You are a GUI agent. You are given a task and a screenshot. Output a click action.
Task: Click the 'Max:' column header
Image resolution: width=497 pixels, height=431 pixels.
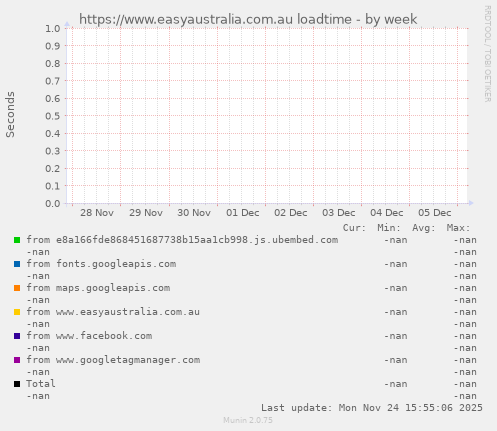coord(458,228)
